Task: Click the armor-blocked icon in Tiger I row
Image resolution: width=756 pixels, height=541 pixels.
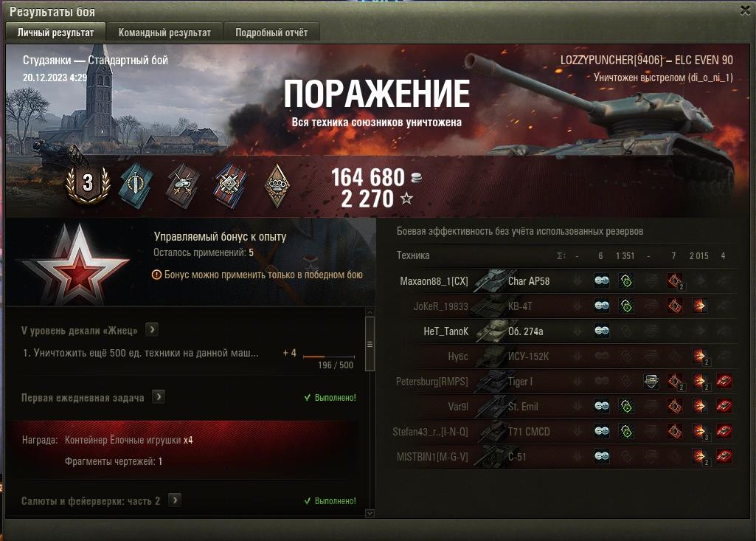Action: 651,382
